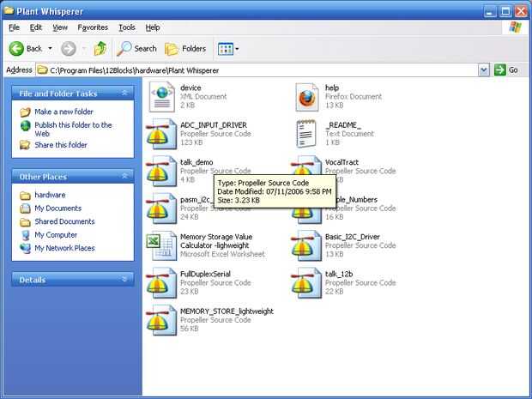Click the MEMORY_STORE_lightweight file name

[227, 311]
